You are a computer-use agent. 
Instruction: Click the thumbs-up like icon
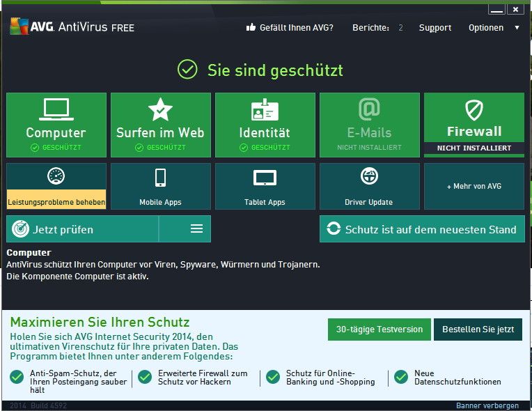click(251, 27)
